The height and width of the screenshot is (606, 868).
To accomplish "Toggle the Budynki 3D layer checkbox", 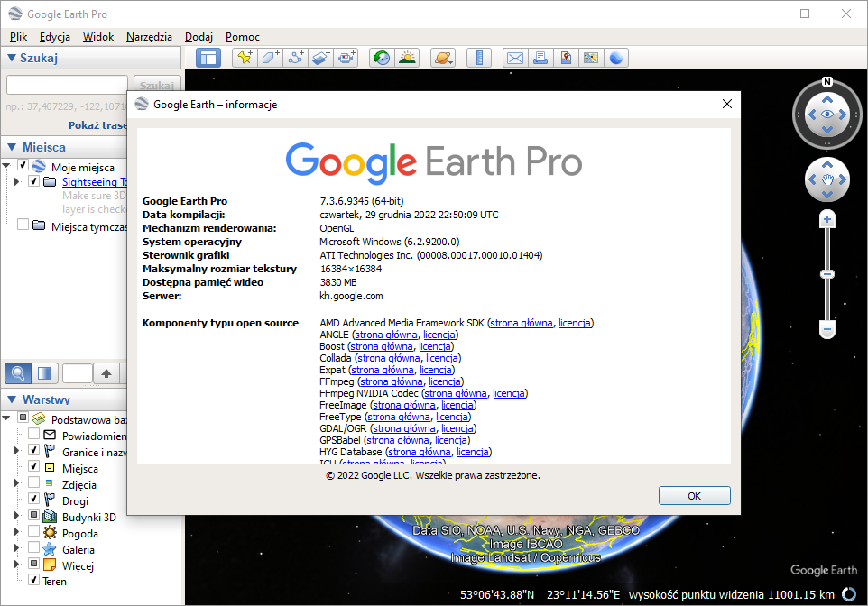I will (x=33, y=515).
